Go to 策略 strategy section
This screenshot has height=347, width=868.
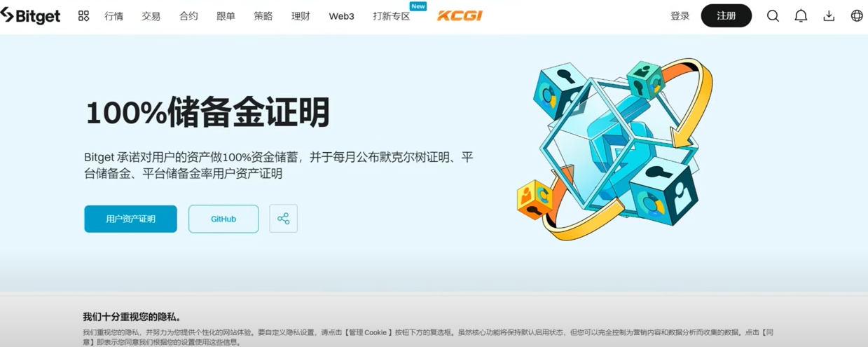coord(263,16)
